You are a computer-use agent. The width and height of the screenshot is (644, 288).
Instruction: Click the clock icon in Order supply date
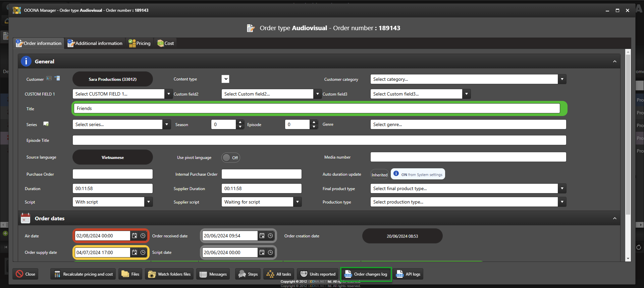pyautogui.click(x=143, y=252)
